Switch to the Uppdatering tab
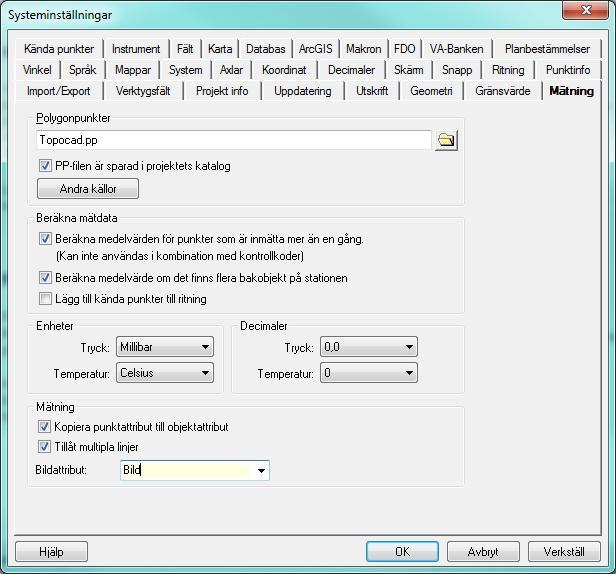 tap(302, 91)
